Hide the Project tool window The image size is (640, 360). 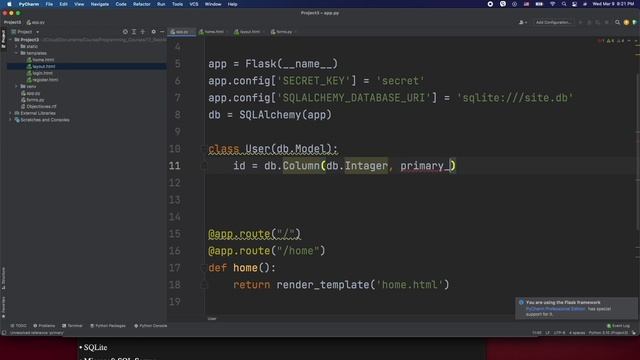coord(162,32)
